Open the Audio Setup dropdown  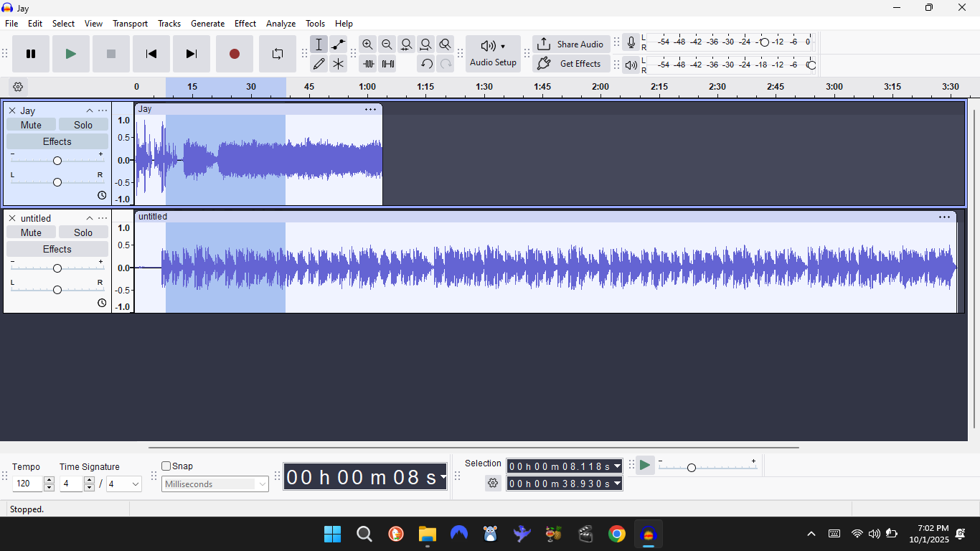click(493, 54)
